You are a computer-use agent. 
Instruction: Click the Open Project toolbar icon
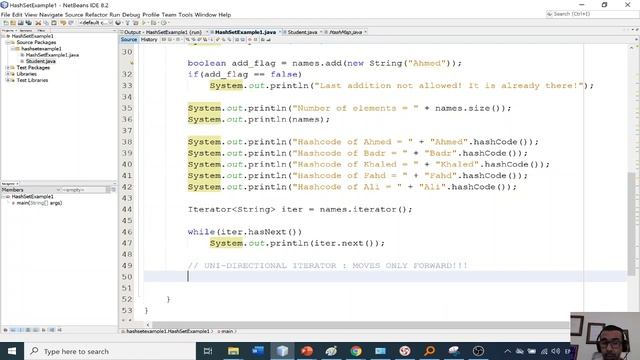point(20,23)
